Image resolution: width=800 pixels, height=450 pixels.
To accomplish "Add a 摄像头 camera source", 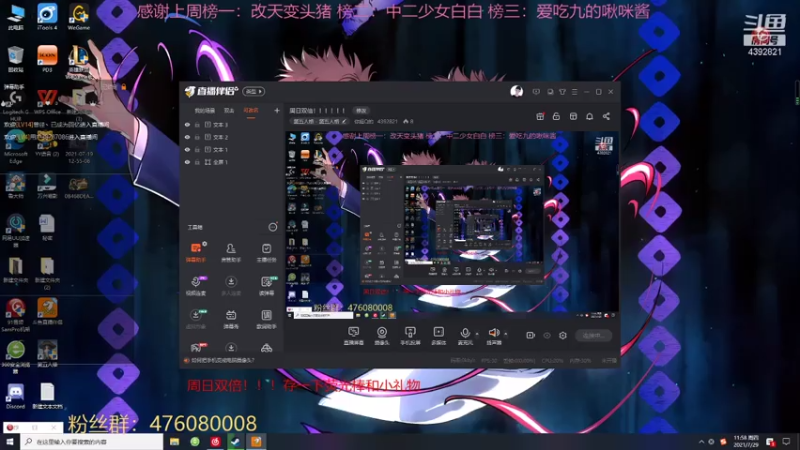I will tap(382, 336).
